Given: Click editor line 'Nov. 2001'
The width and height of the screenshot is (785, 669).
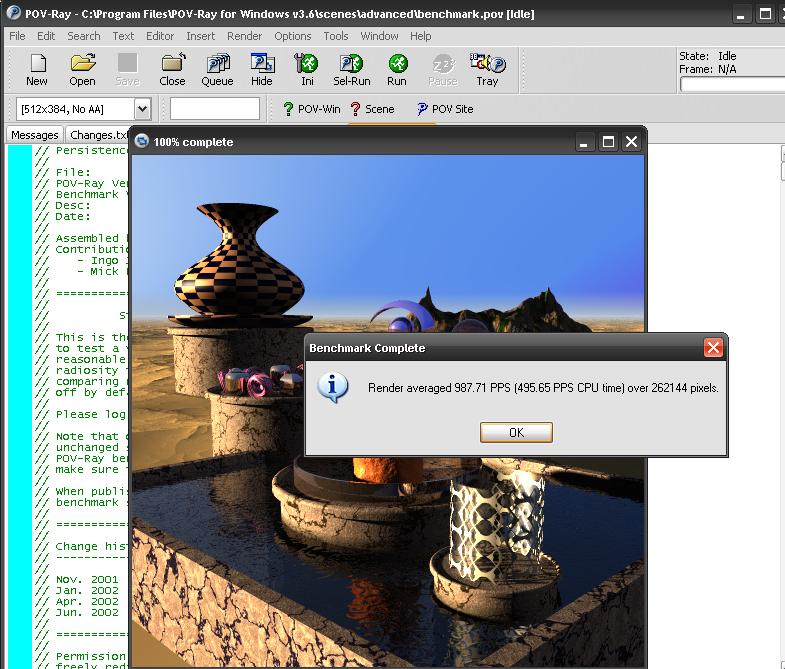Looking at the screenshot, I should [x=87, y=579].
